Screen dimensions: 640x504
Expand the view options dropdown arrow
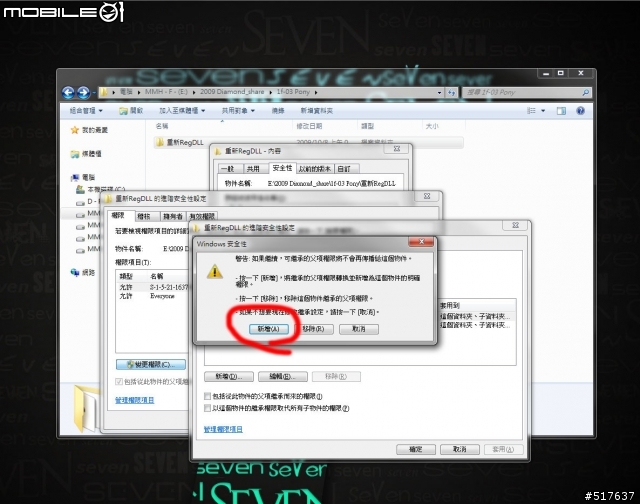coord(543,111)
